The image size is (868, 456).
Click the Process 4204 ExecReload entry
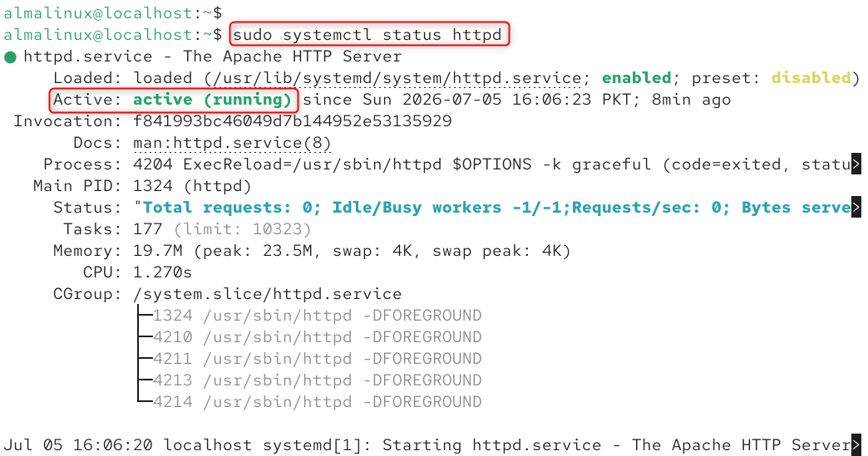pos(491,164)
